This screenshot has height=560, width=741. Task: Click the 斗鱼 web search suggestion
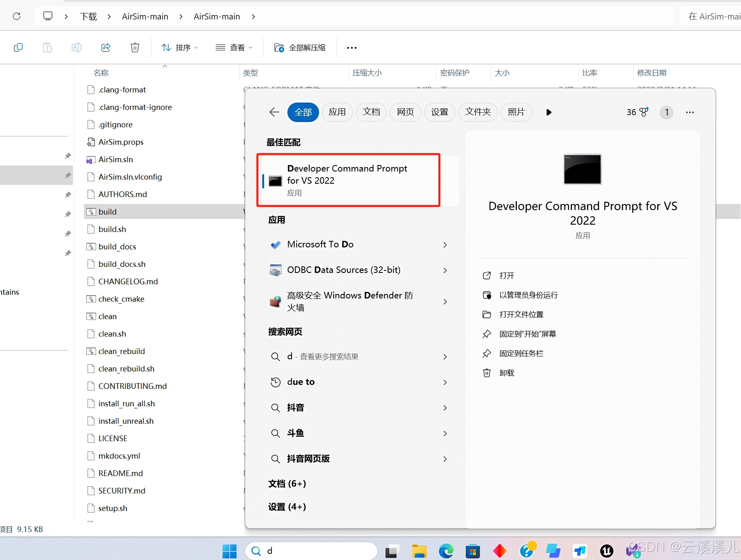tap(296, 433)
